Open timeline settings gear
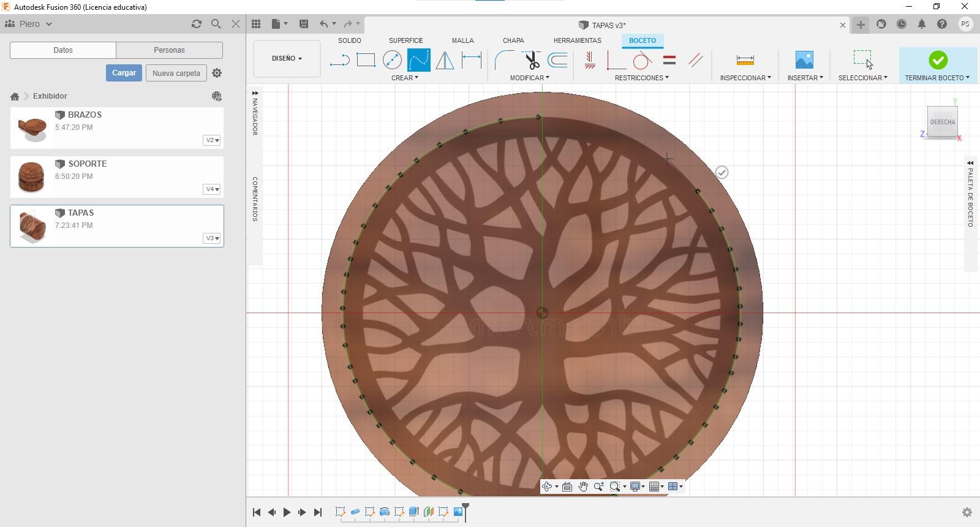The width and height of the screenshot is (980, 527). click(x=967, y=512)
